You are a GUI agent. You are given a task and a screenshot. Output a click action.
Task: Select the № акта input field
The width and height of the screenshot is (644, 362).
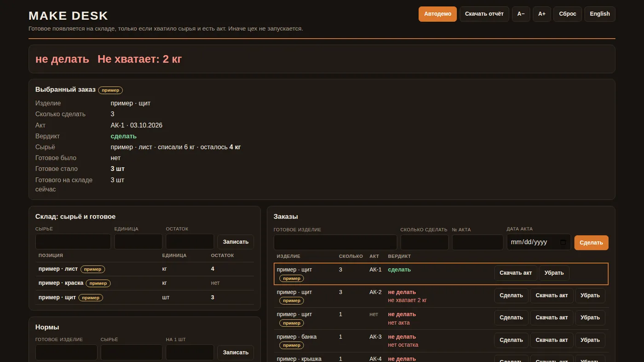click(478, 242)
